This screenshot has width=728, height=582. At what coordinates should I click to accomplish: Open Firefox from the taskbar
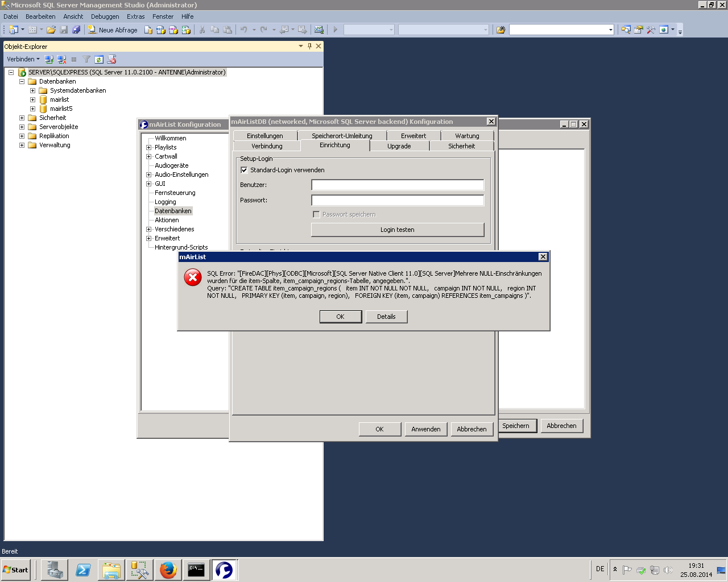click(x=168, y=569)
